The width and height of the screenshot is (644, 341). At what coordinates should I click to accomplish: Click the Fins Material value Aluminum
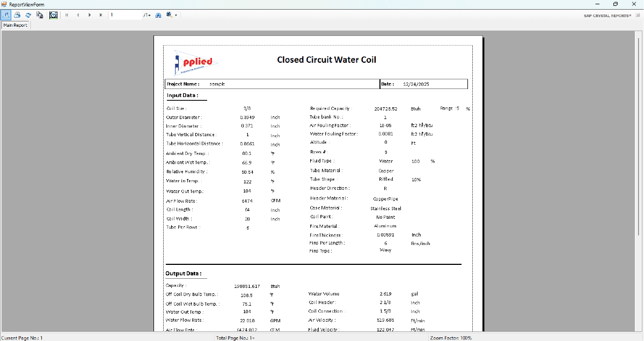pos(385,226)
